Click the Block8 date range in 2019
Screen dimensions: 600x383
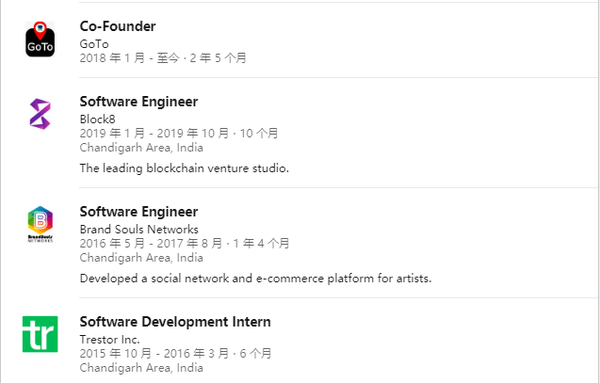point(179,134)
